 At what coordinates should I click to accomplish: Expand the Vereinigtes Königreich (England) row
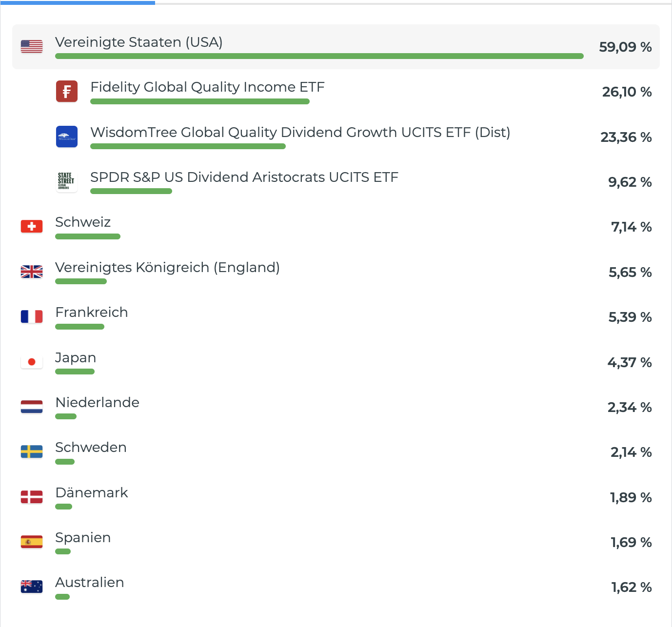click(167, 268)
